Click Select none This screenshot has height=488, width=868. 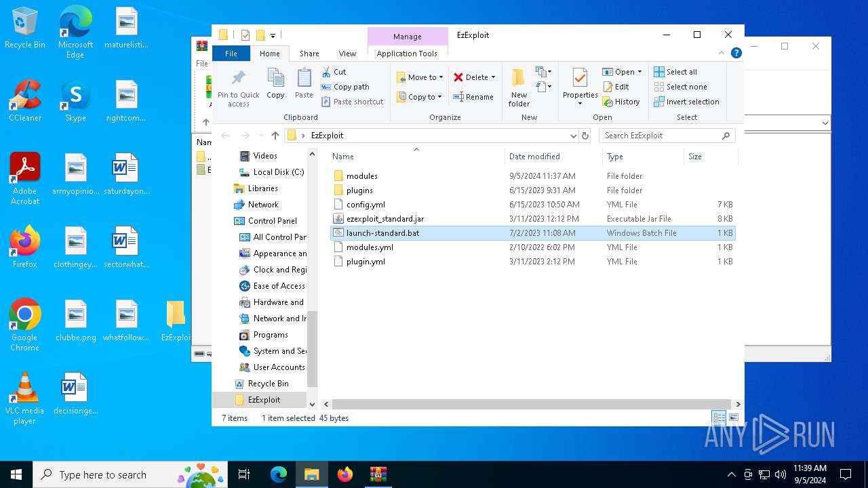click(680, 87)
